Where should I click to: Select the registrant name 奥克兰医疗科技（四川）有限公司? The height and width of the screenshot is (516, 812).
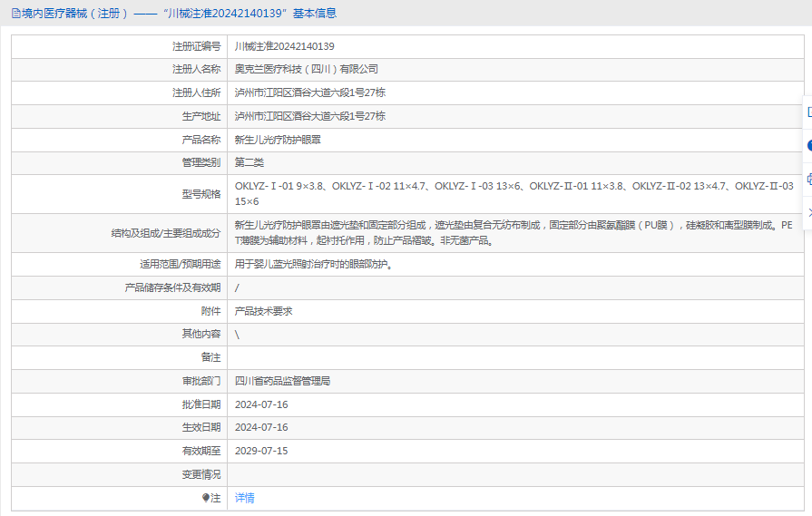pos(306,69)
